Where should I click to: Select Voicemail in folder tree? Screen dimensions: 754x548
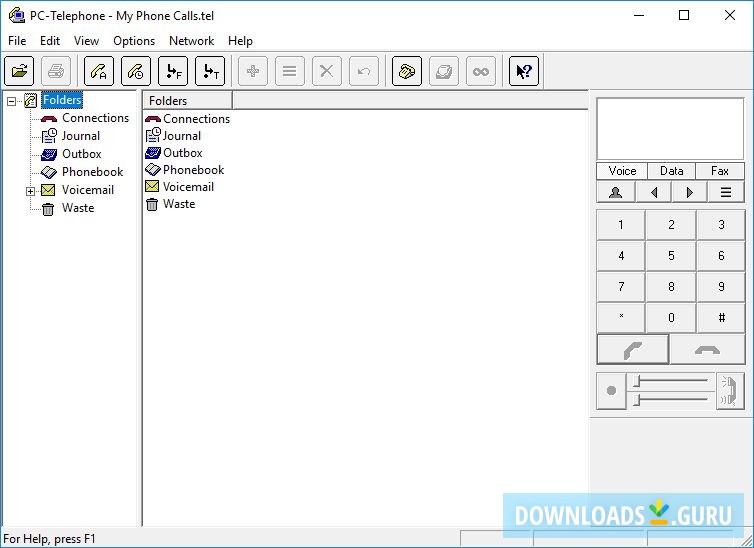(88, 190)
